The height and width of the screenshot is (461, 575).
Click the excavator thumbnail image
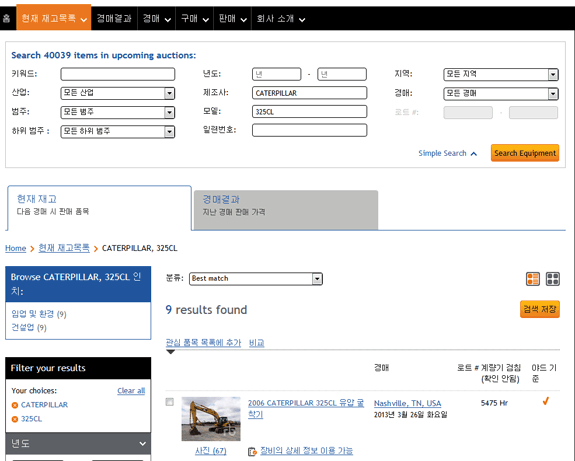(211, 419)
